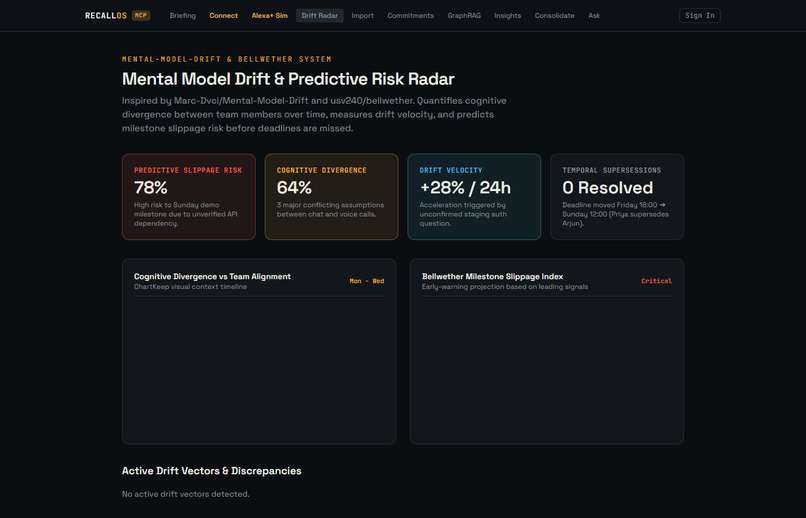Click the 'Deadline moved Friday 18:00' note
The width and height of the screenshot is (806, 518).
click(x=616, y=214)
